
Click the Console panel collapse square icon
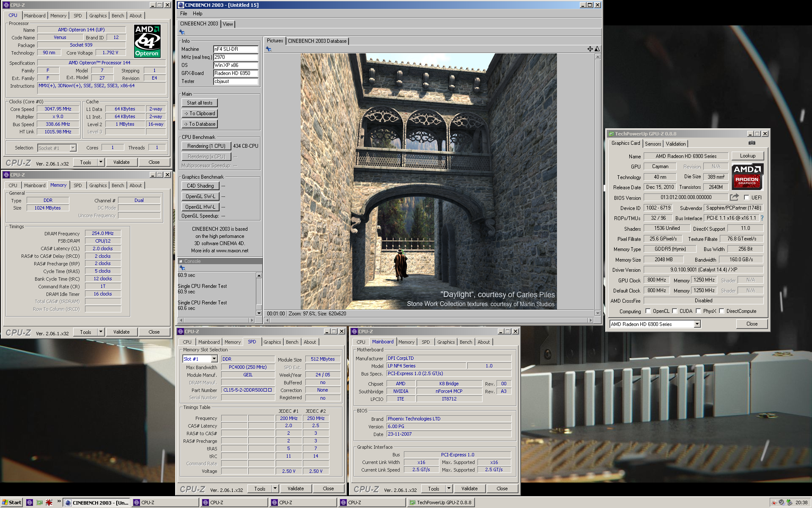(x=181, y=261)
